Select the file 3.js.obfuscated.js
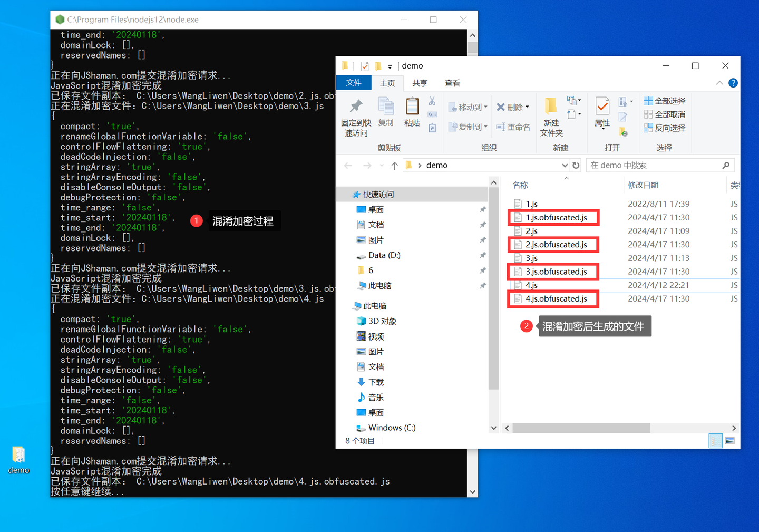Image resolution: width=759 pixels, height=532 pixels. [x=556, y=272]
